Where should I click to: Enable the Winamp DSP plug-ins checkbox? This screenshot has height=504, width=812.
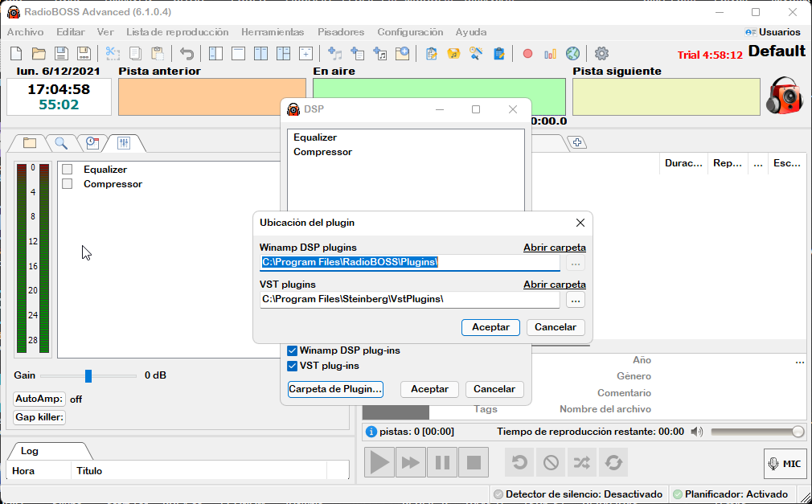pos(291,350)
